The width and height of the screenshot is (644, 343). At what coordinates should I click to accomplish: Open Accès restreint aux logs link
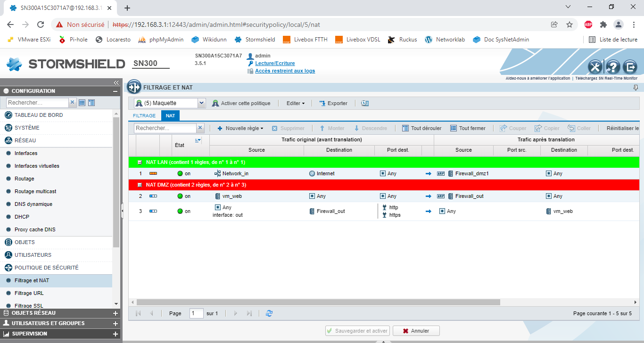point(285,71)
